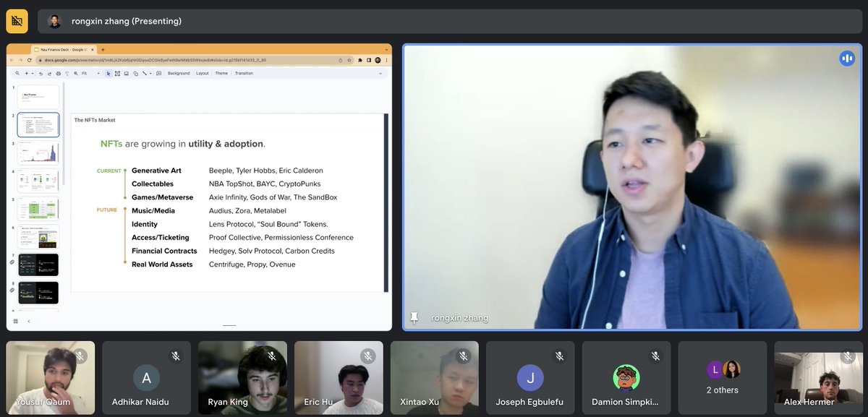Screen dimensions: 868x417
Task: Click the search menus magnifier in Slides toolbar
Action: pos(17,73)
